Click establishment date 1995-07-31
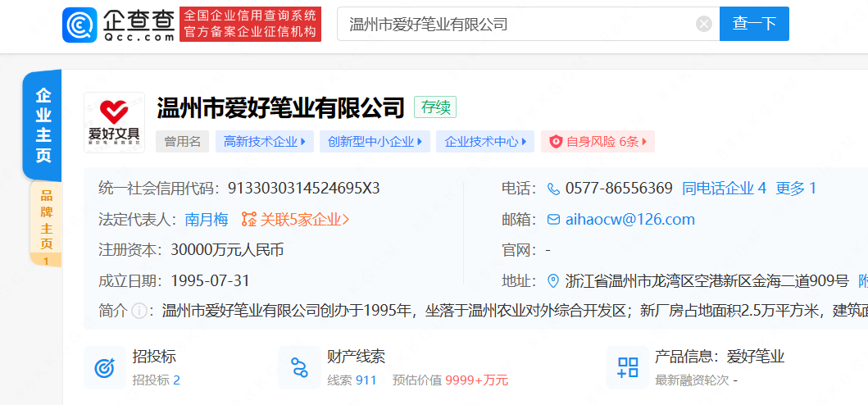Image resolution: width=868 pixels, height=405 pixels. 211,281
